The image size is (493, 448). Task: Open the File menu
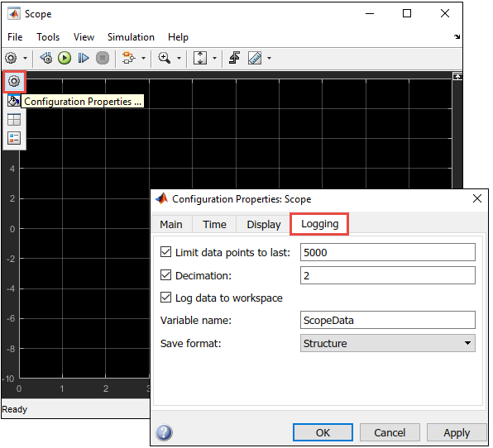click(15, 37)
